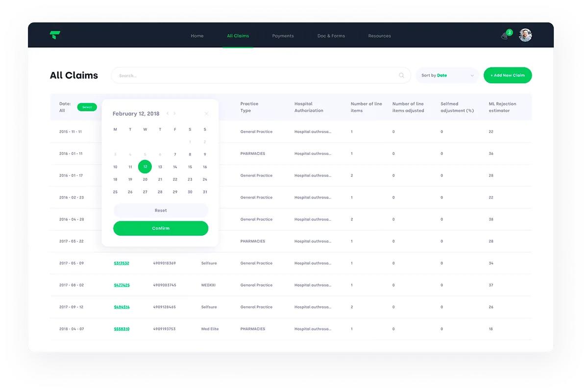Viewport: 588px width, 392px height.
Task: Confirm the selected calendar date
Action: tap(161, 228)
